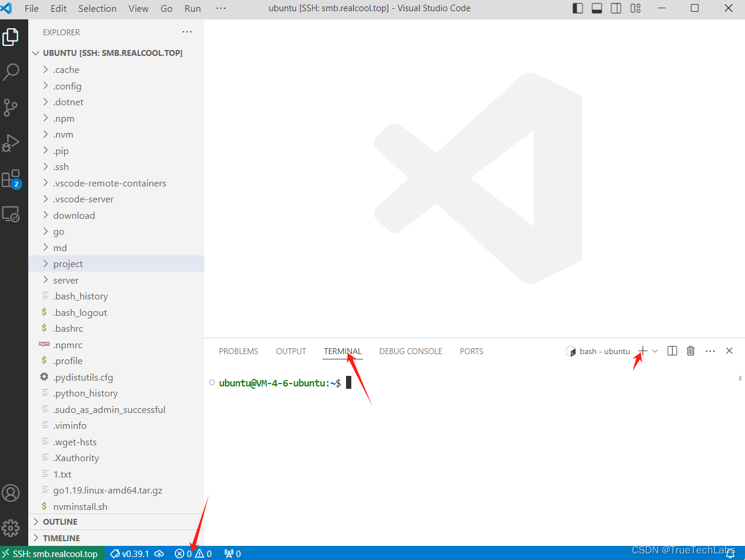The image size is (745, 560).
Task: Open the errors and warnings count in the status bar
Action: [x=193, y=554]
